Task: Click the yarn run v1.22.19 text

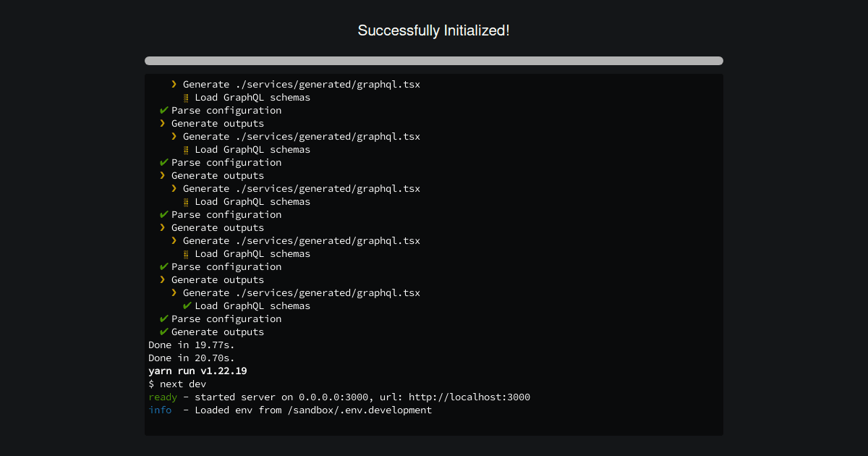Action: [x=197, y=371]
